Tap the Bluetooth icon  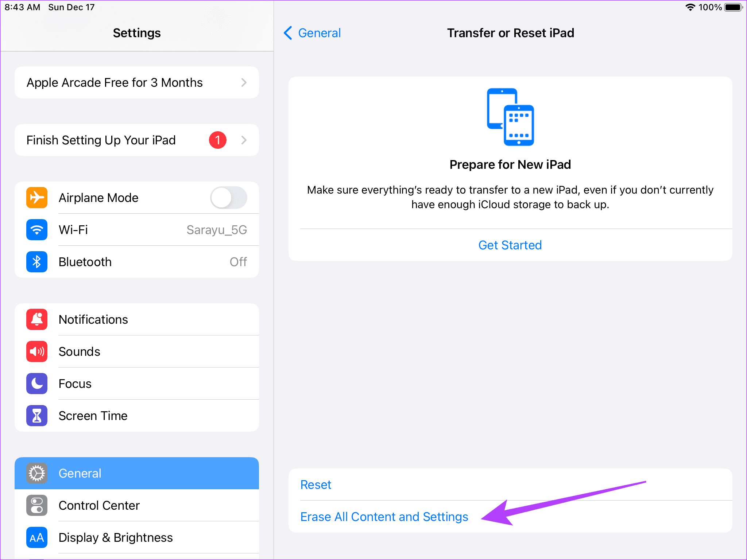[36, 262]
